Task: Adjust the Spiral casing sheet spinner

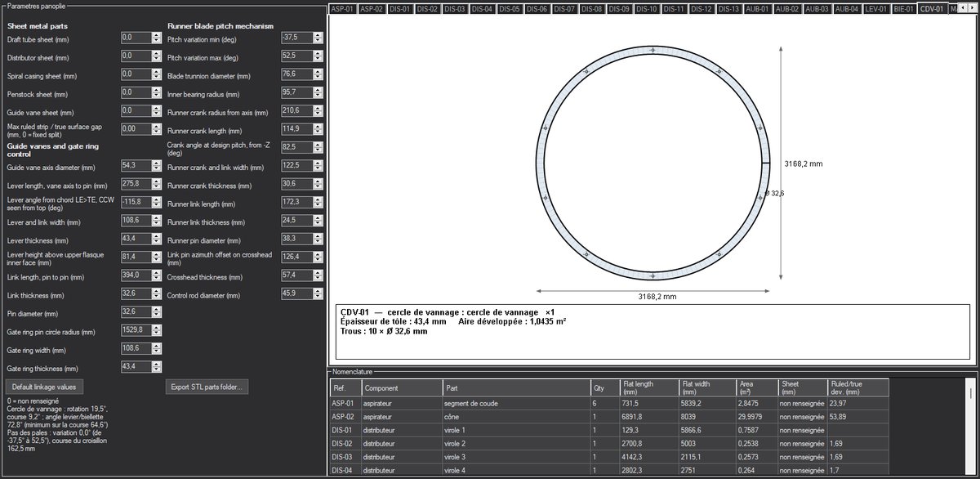Action: (157, 74)
